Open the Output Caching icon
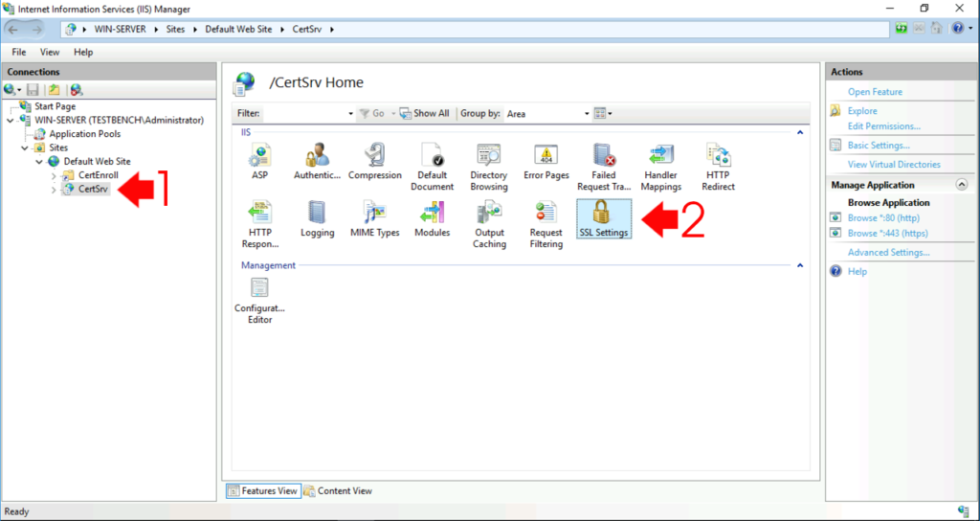 488,222
